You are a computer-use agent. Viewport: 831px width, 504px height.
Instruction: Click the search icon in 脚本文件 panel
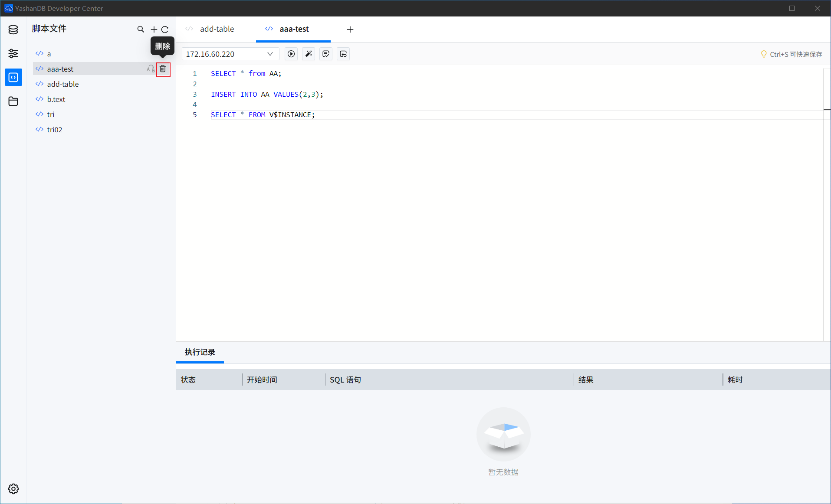point(141,29)
